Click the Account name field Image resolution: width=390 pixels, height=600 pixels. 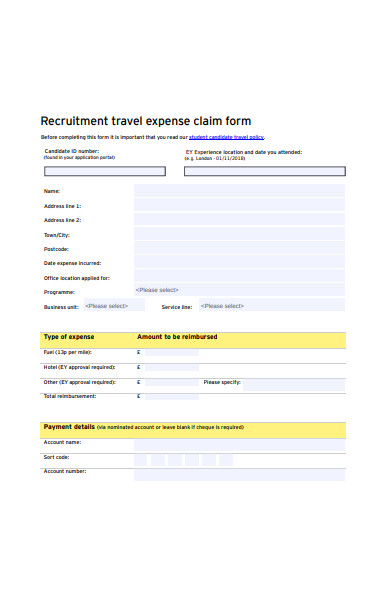coord(239,445)
